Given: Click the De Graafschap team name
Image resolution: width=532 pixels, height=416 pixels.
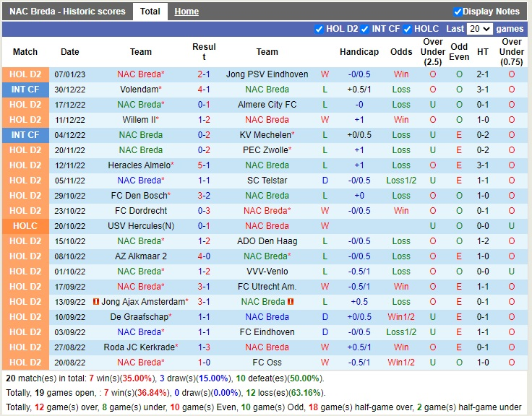Looking at the screenshot, I should coord(141,316).
